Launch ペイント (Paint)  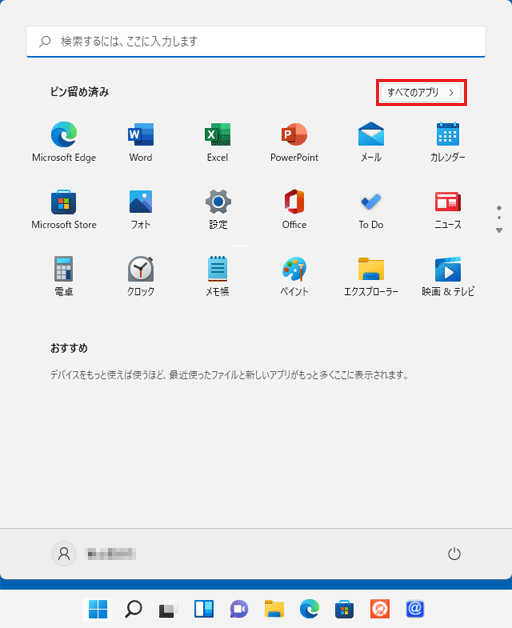(x=294, y=276)
